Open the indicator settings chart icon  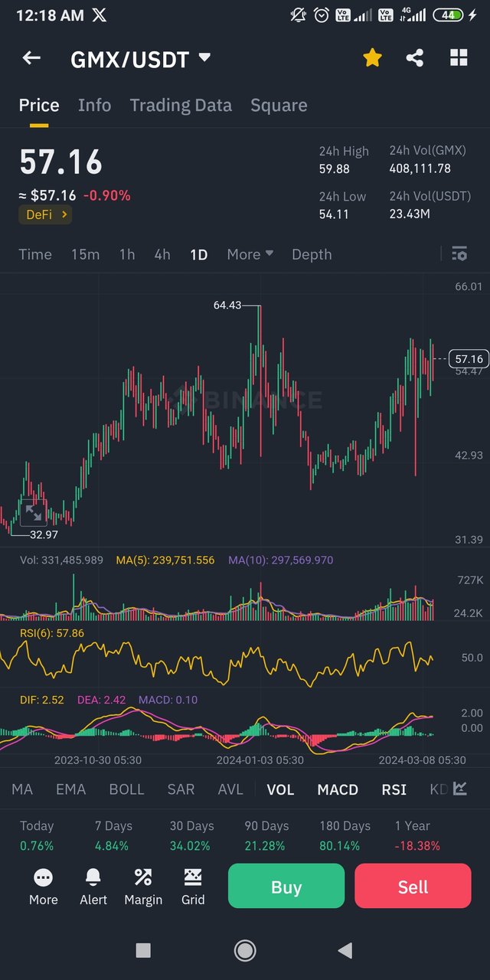coord(460,789)
